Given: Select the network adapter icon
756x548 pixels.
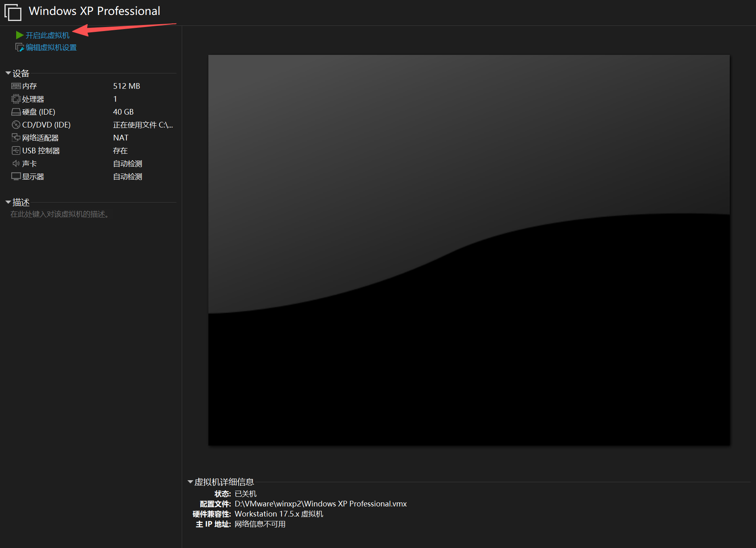Looking at the screenshot, I should [16, 138].
